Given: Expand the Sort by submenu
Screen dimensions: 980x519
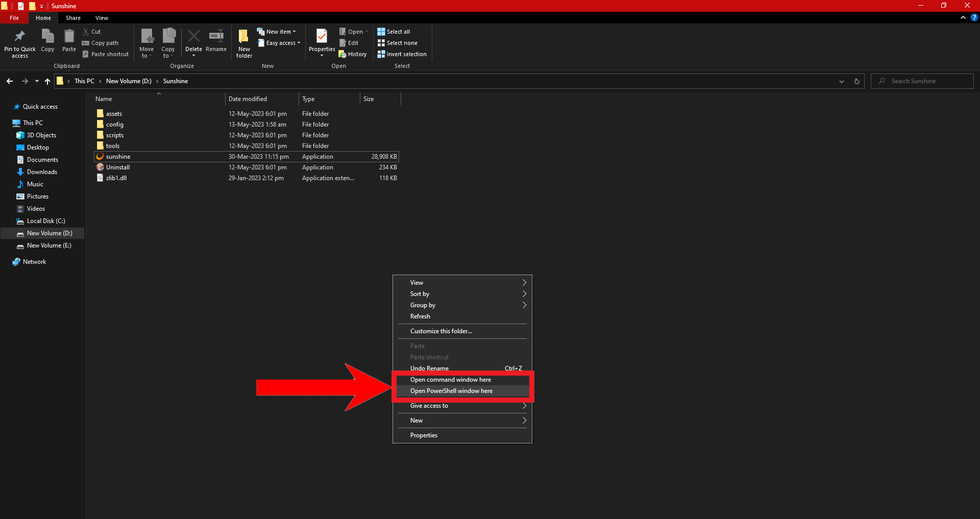Looking at the screenshot, I should tap(462, 294).
